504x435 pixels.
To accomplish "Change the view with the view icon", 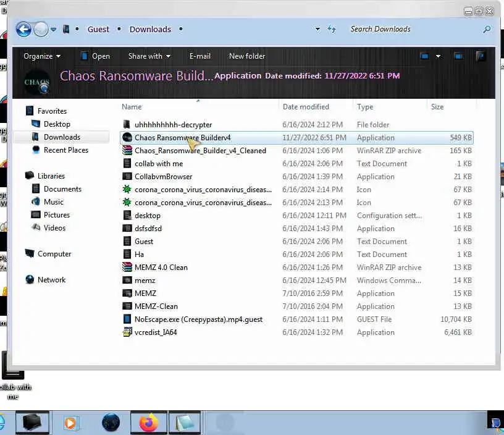I will coord(424,57).
